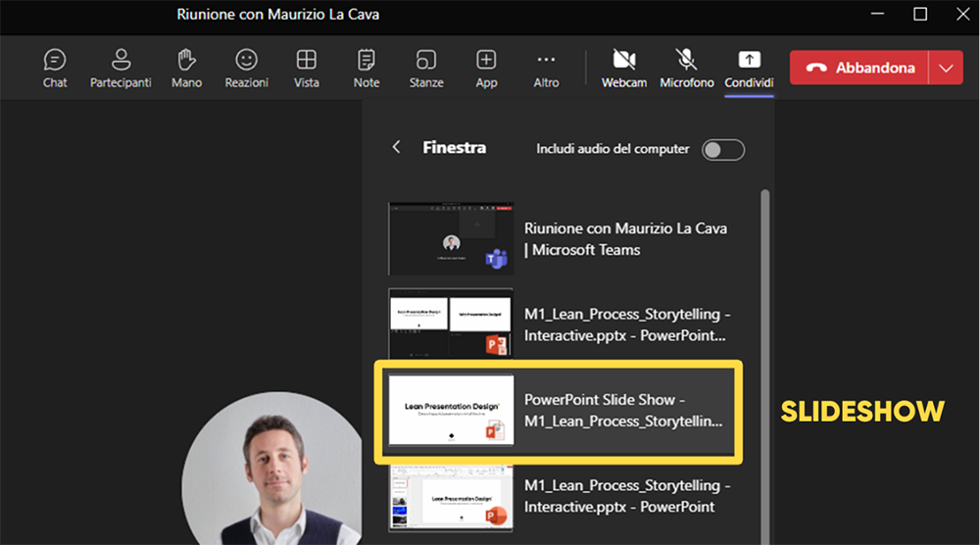Screen dimensions: 980x545
Task: Expand the Abbandona dropdown arrow
Action: click(x=945, y=68)
